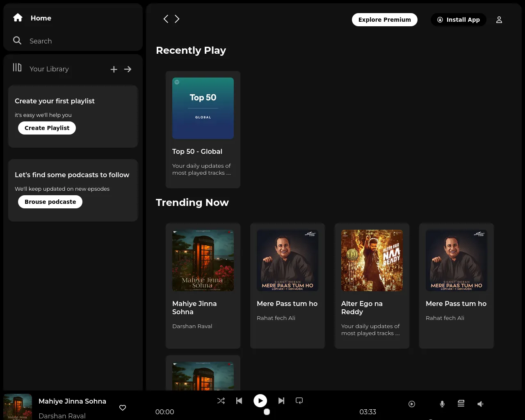This screenshot has height=420, width=525.
Task: Click Let's find some podcasts to follow
Action: (x=72, y=175)
